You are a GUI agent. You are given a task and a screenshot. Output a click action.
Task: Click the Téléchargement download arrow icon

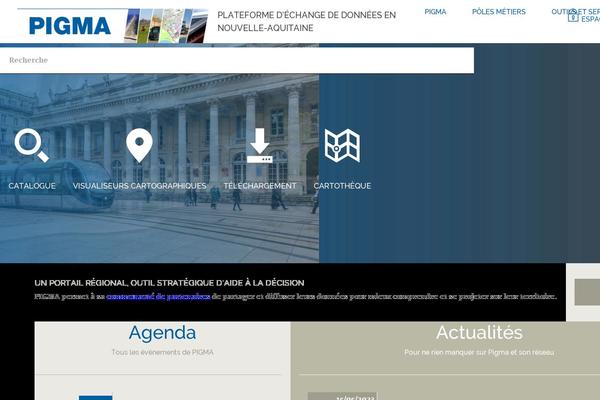(x=260, y=145)
